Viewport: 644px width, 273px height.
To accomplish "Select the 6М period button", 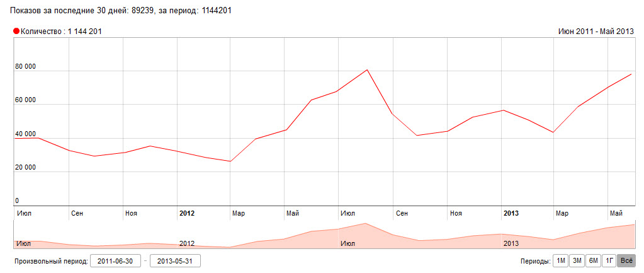I will (x=592, y=260).
